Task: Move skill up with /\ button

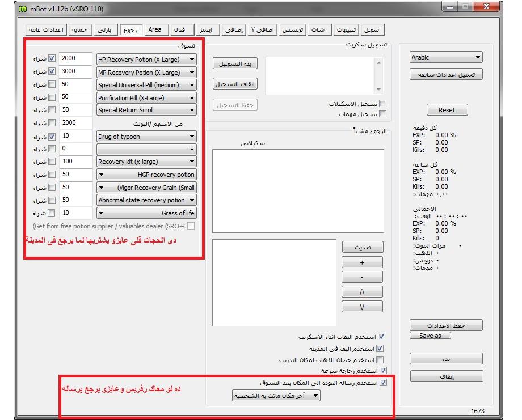Action: pyautogui.click(x=362, y=292)
